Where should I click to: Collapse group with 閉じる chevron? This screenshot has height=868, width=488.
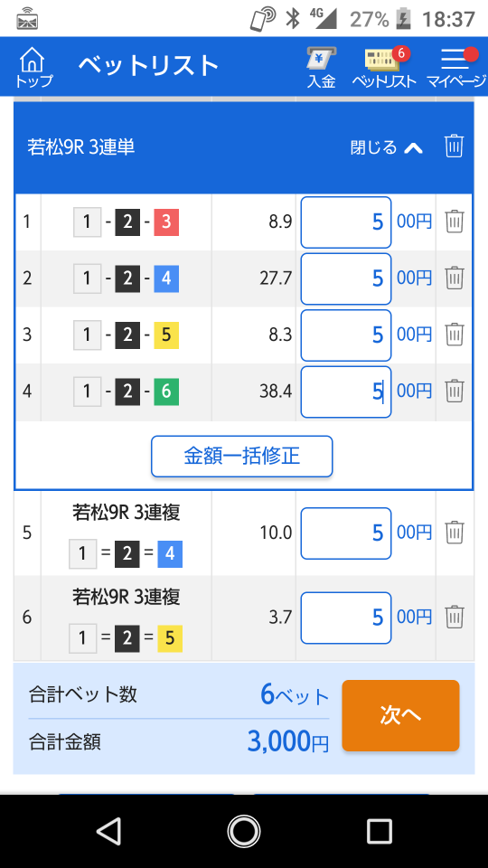387,147
